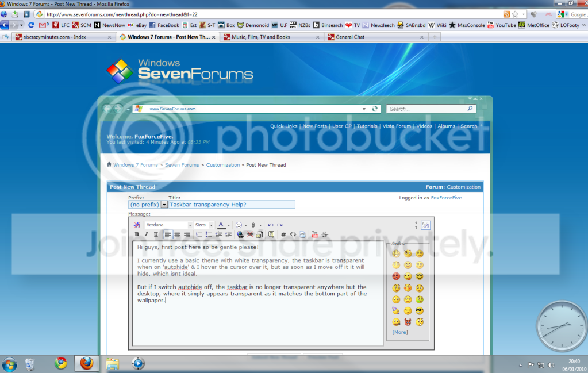Insert an unordered bullet list
The height and width of the screenshot is (373, 588).
[x=209, y=234]
